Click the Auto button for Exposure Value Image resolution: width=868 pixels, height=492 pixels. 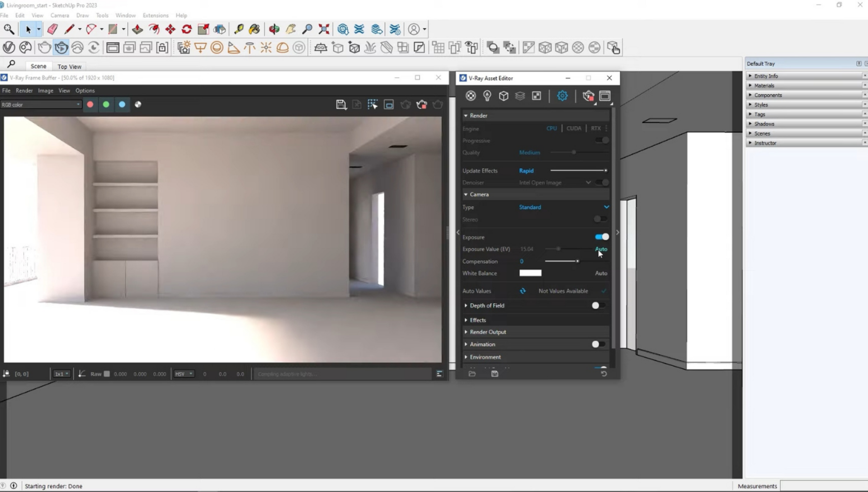[x=602, y=249]
